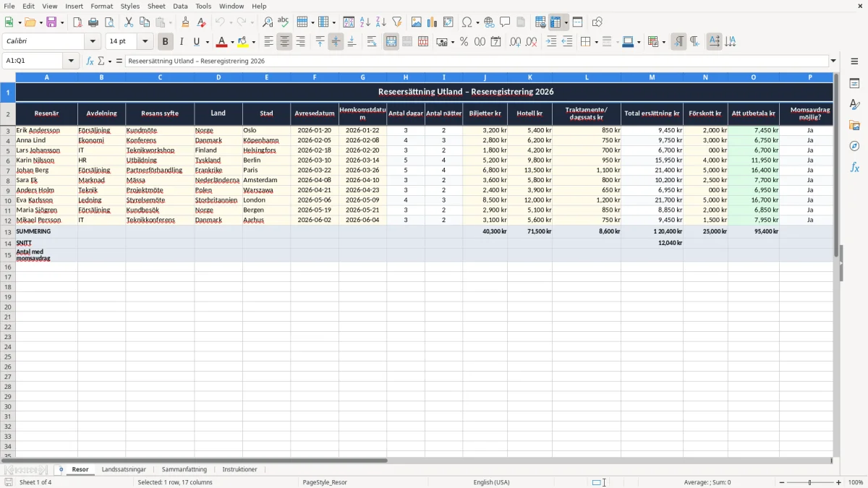Insert an image
The height and width of the screenshot is (488, 868).
[x=417, y=22]
